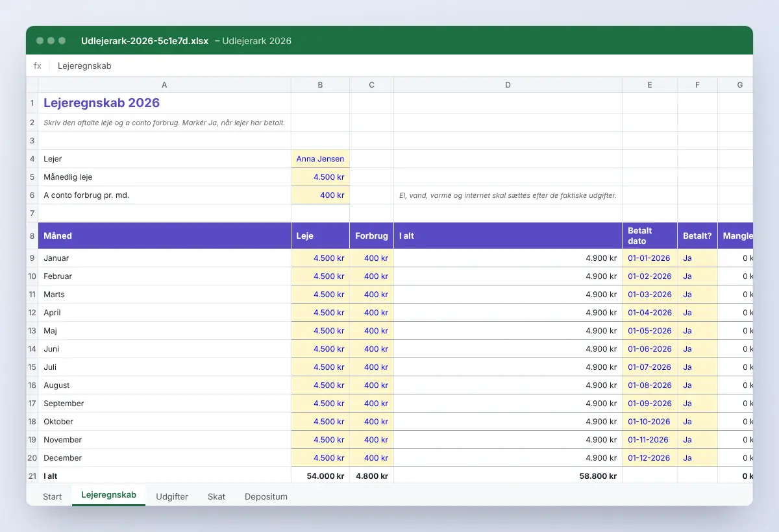
Task: Select row 21 header number
Action: point(32,476)
